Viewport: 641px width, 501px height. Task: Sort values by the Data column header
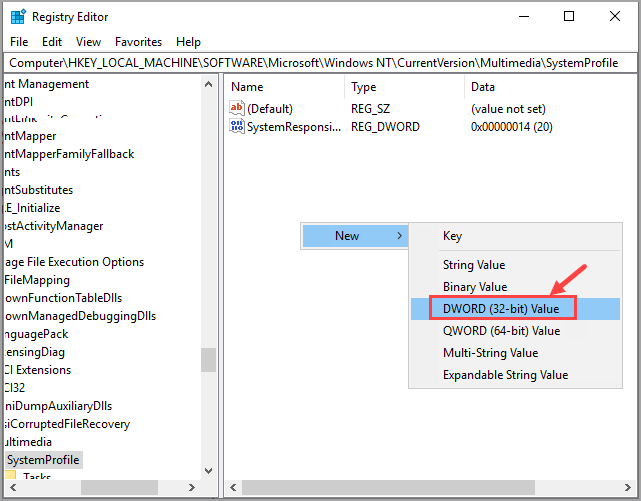[x=550, y=87]
